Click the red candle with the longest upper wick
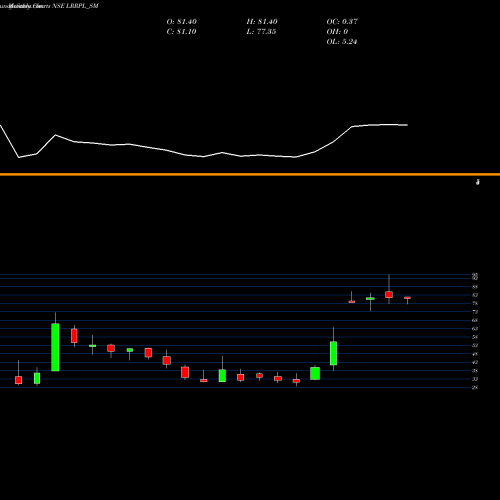 [389, 295]
